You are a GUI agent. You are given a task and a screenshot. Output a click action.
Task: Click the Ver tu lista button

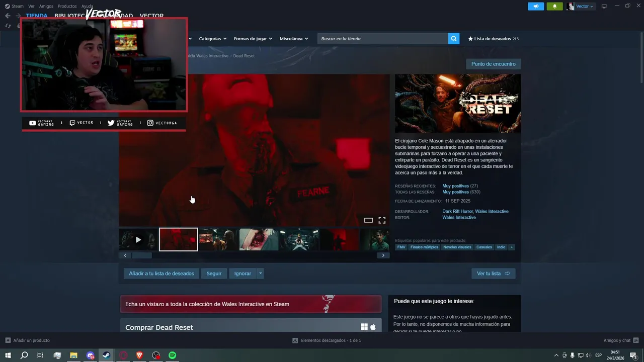tap(493, 274)
